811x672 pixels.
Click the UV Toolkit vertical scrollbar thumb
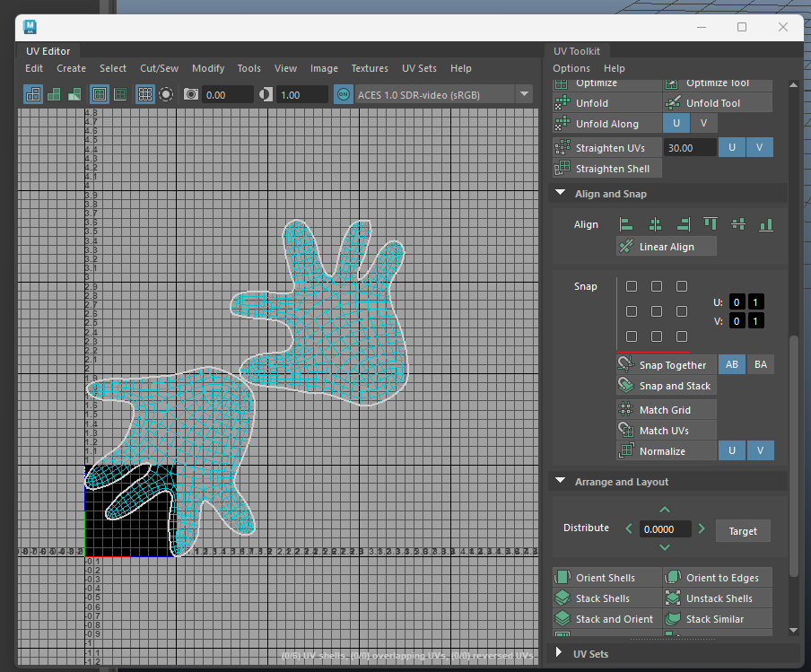(793, 455)
